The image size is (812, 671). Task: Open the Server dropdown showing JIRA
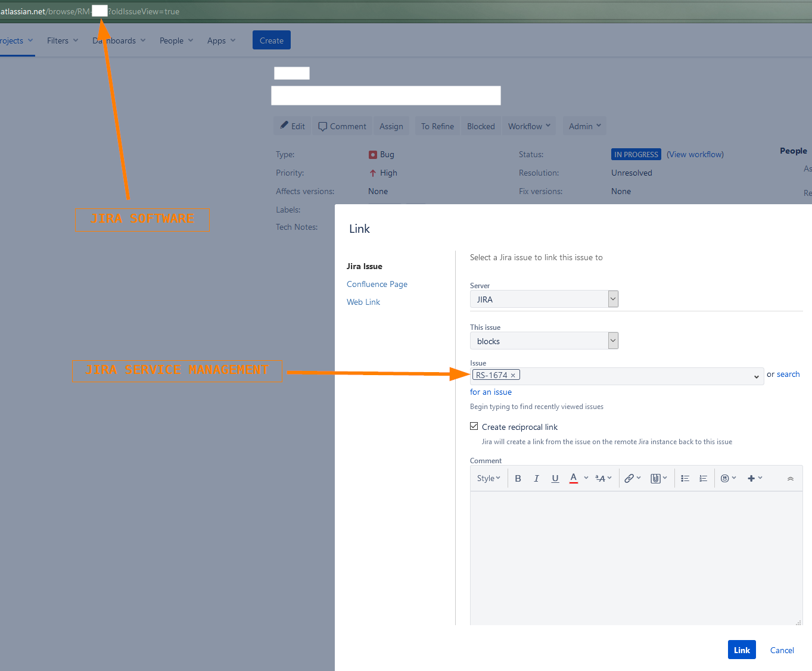pos(544,299)
